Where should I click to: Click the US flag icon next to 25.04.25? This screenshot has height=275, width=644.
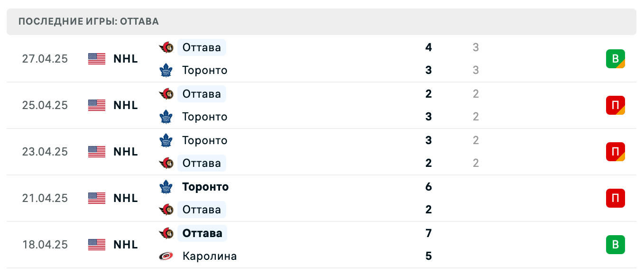96,105
